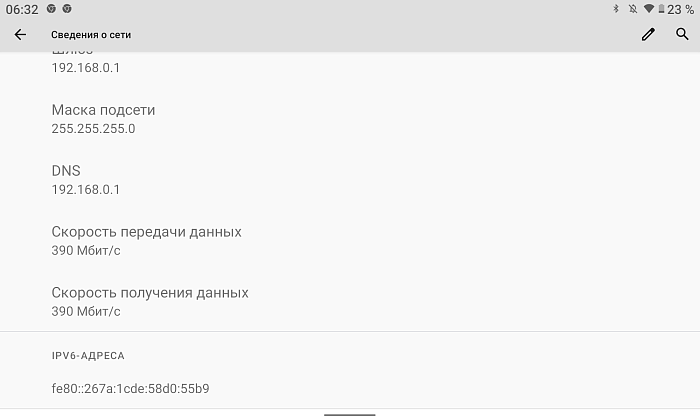Tap the battery indicator icon

(x=661, y=9)
